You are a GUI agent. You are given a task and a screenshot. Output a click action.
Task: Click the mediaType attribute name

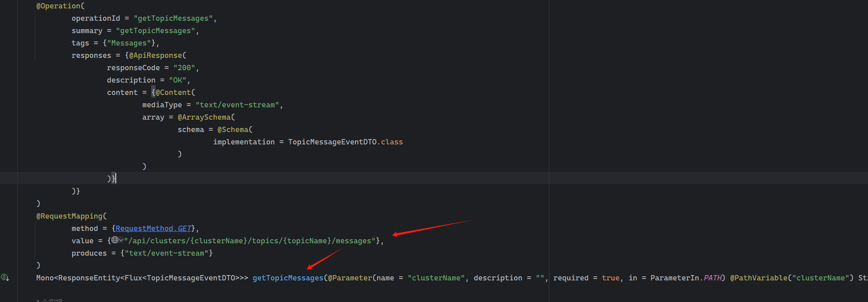click(x=162, y=105)
